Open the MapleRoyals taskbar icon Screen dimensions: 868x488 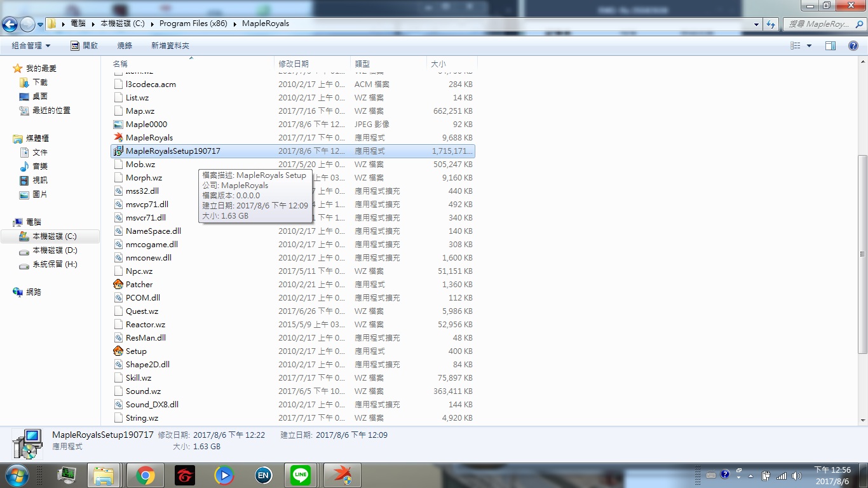(x=342, y=475)
